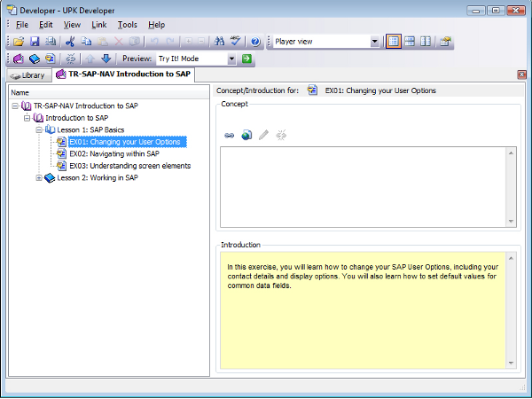Click the Introduction box scroll up arrow

[x=511, y=258]
